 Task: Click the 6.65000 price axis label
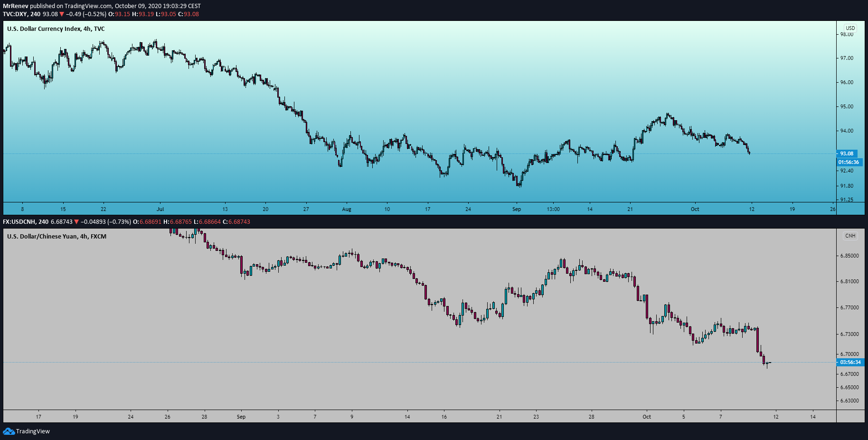(x=849, y=387)
